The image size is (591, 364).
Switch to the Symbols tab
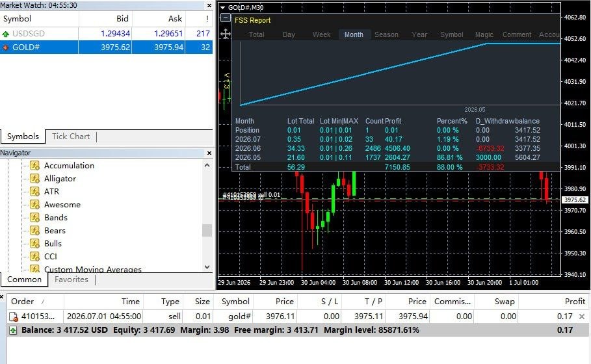pyautogui.click(x=23, y=136)
